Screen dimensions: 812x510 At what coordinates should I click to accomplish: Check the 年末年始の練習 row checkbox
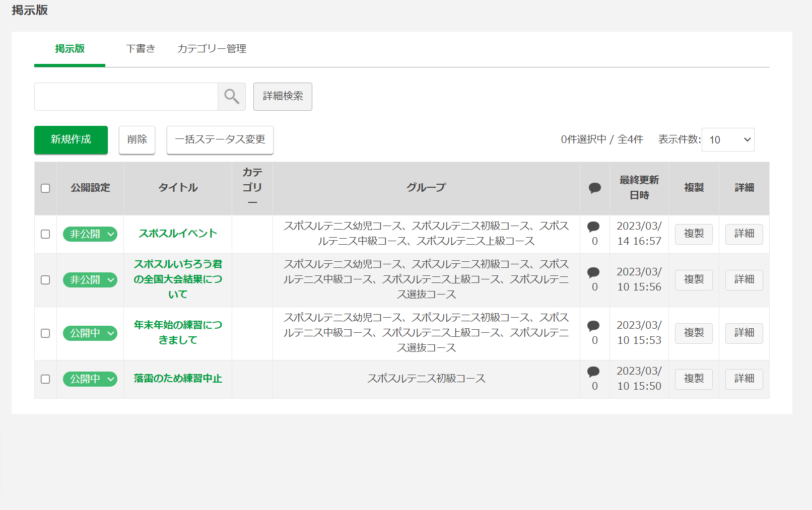[x=45, y=333]
